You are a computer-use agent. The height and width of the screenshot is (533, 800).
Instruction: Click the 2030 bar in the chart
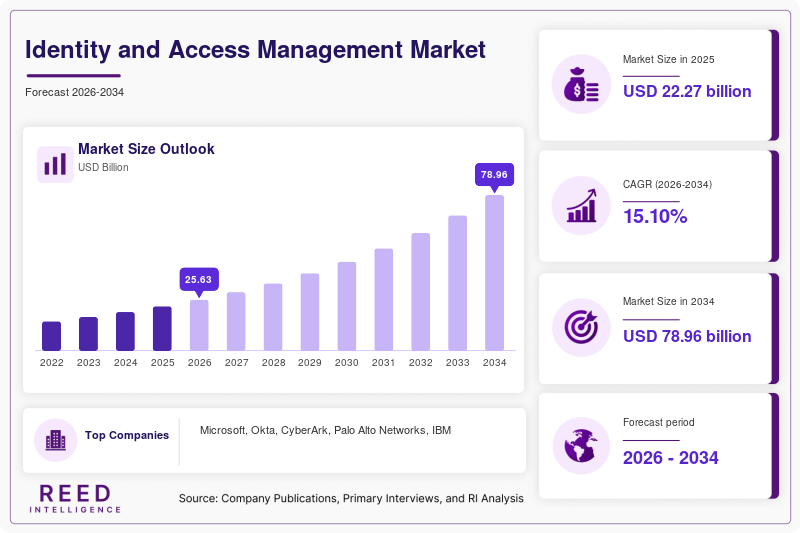[x=347, y=307]
